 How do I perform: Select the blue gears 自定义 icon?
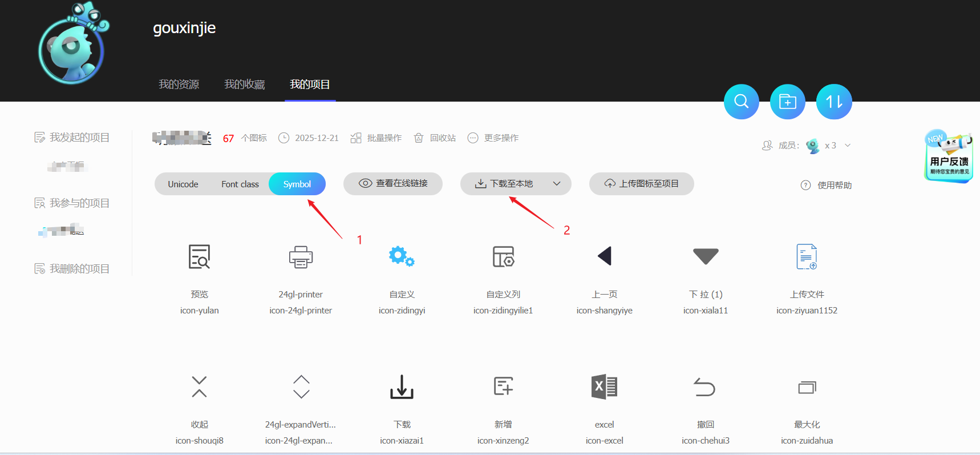pyautogui.click(x=402, y=257)
